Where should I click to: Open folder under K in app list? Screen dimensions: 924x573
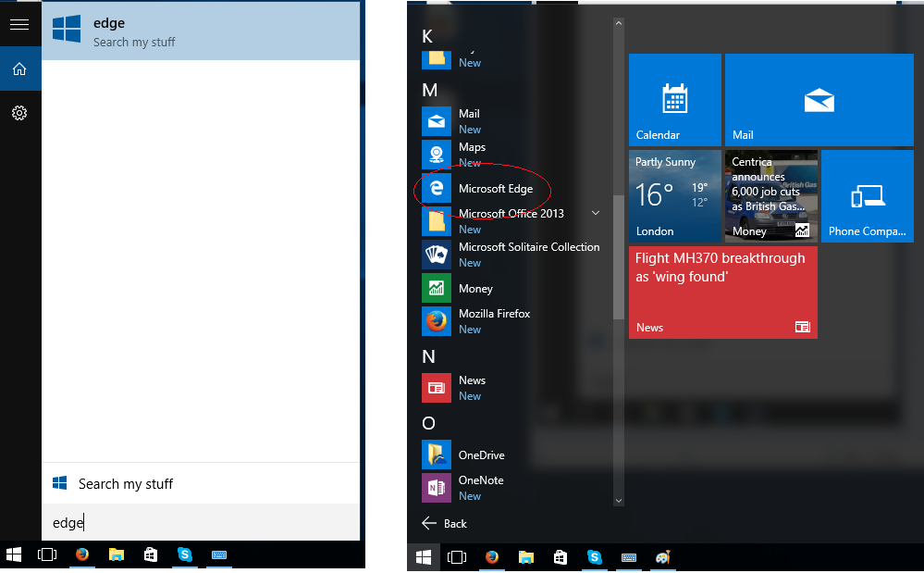point(512,58)
